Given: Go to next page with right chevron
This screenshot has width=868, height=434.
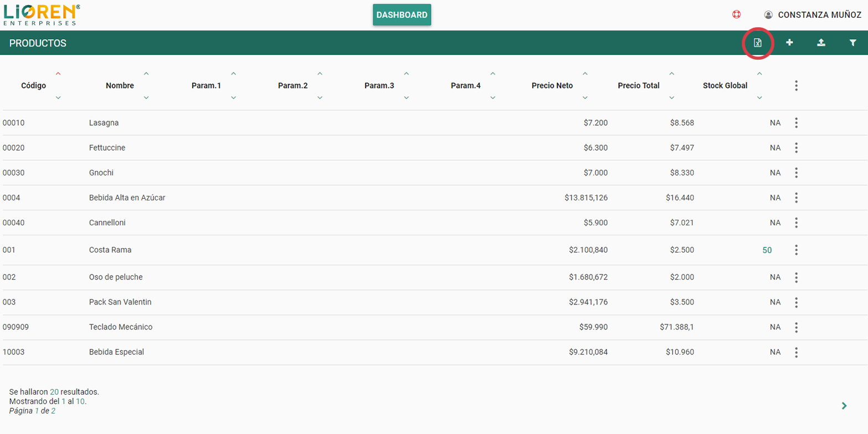Looking at the screenshot, I should pos(844,406).
